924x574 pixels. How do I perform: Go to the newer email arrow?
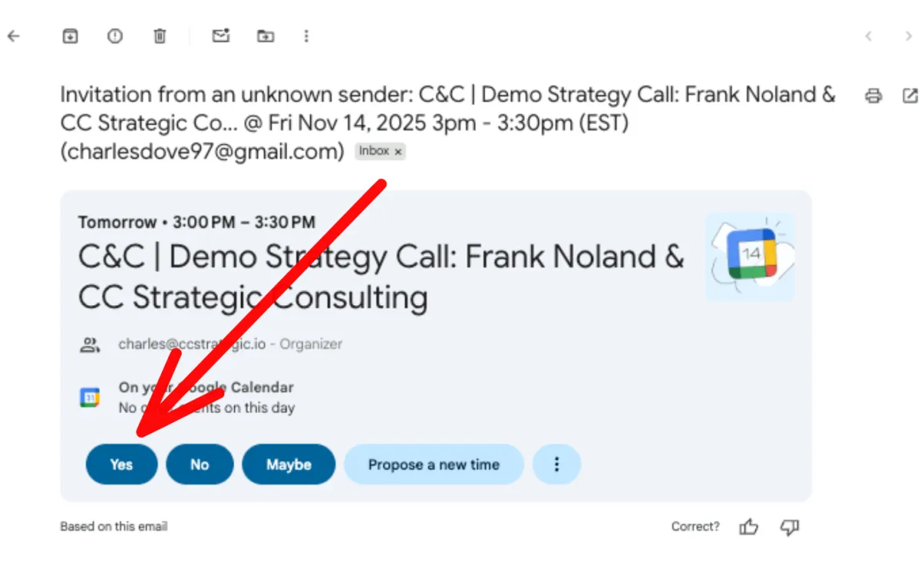tap(869, 36)
